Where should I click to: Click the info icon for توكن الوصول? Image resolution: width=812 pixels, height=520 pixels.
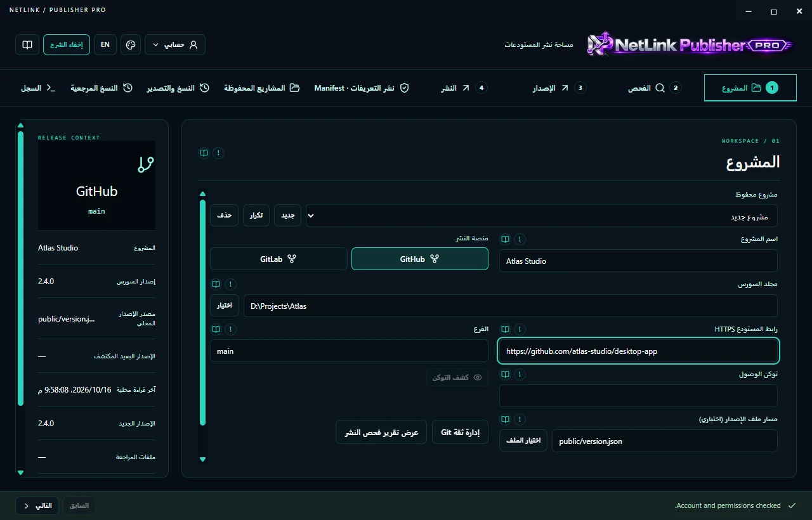520,374
